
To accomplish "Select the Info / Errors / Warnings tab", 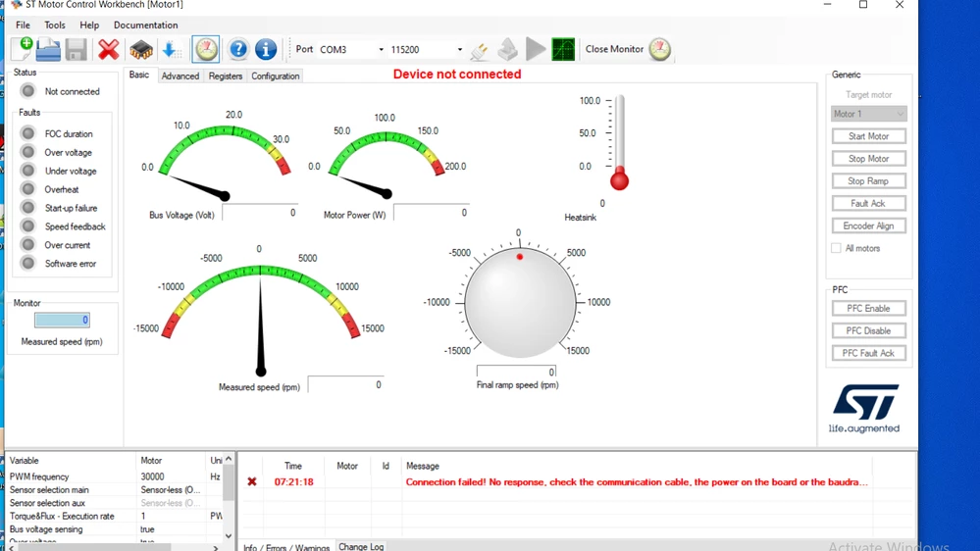I will pos(286,547).
